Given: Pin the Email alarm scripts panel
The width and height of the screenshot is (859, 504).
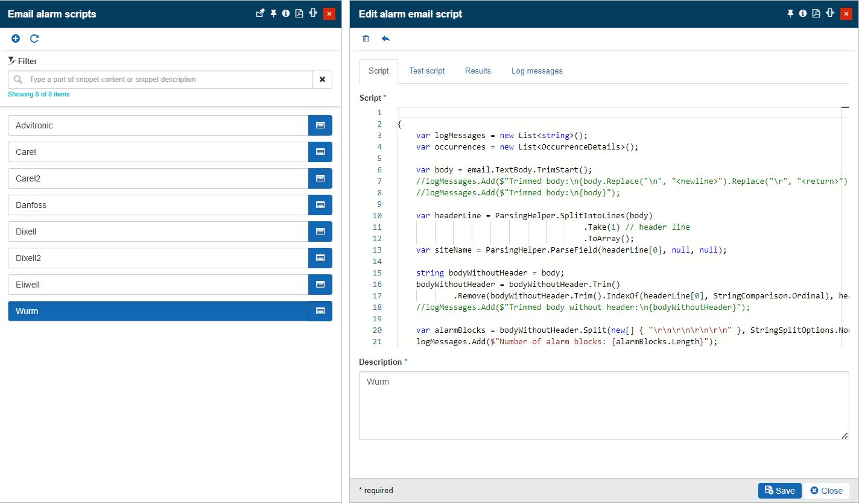Looking at the screenshot, I should click(273, 13).
